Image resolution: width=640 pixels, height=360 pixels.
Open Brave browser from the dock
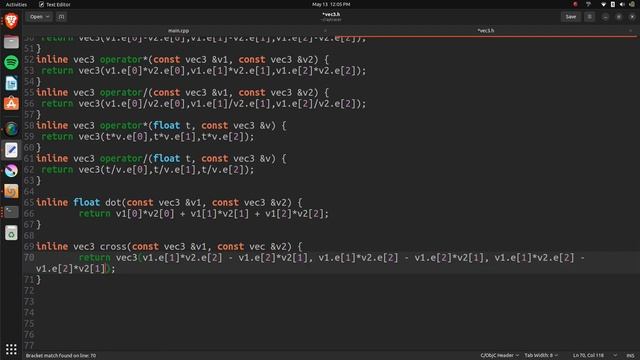11,20
